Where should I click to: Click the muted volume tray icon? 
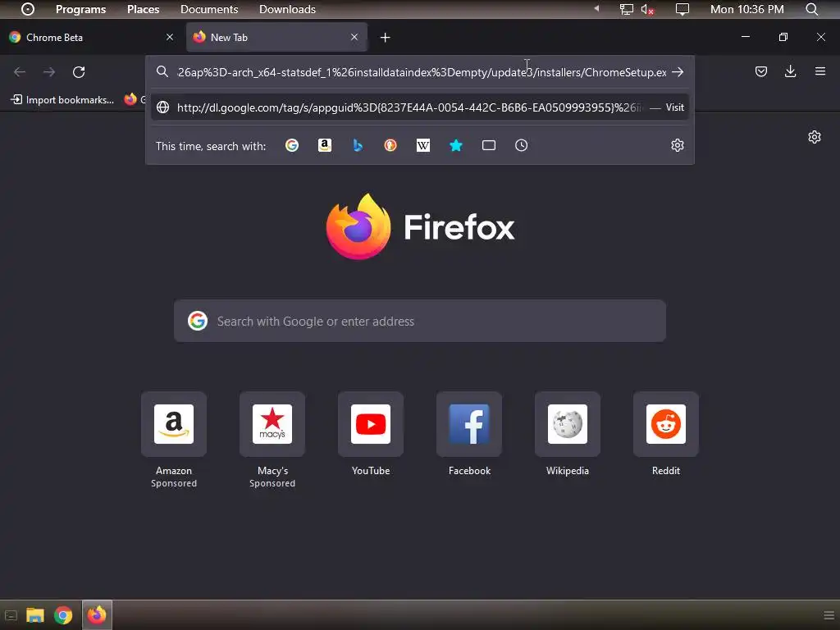[647, 9]
